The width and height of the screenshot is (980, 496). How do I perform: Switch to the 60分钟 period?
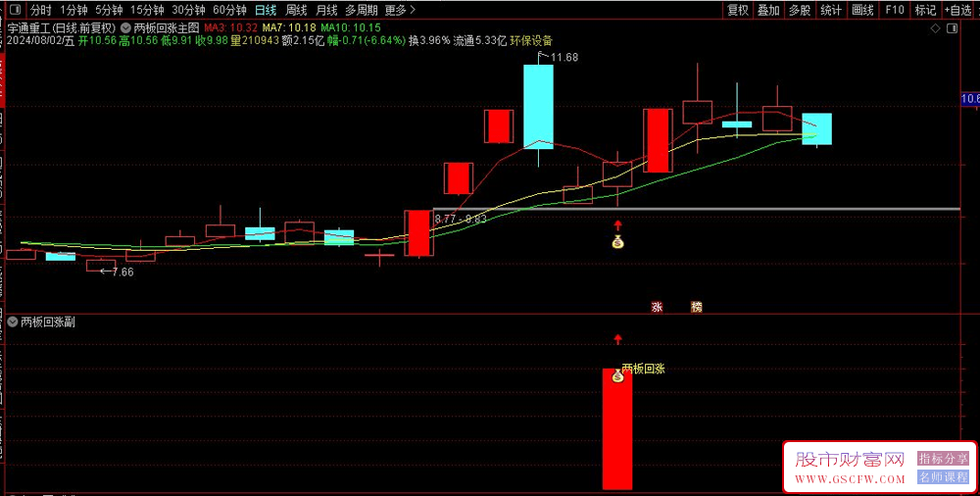tap(229, 10)
